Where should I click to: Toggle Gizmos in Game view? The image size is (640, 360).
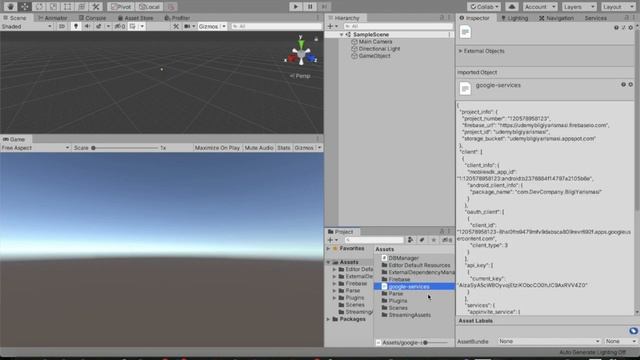point(304,148)
